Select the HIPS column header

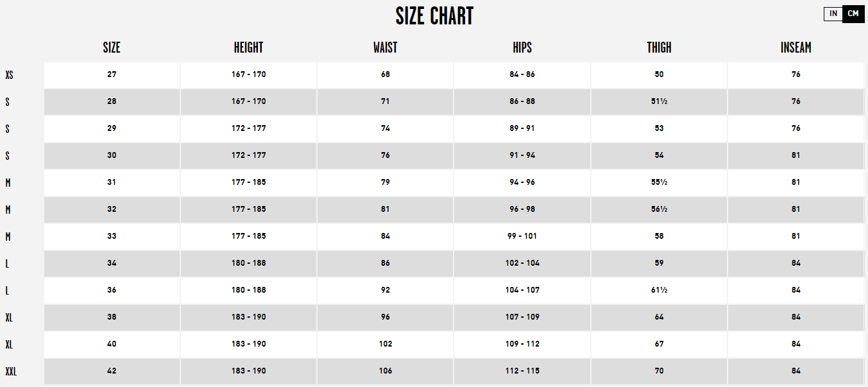click(522, 47)
